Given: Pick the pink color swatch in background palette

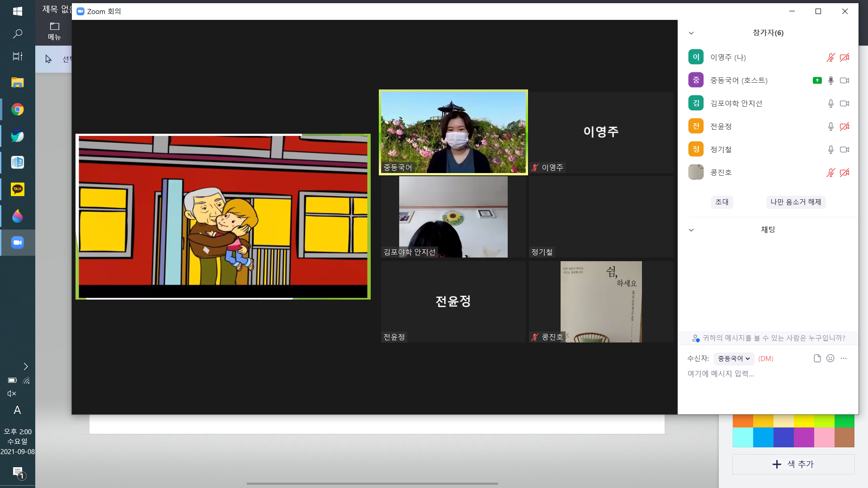Looking at the screenshot, I should (x=824, y=437).
